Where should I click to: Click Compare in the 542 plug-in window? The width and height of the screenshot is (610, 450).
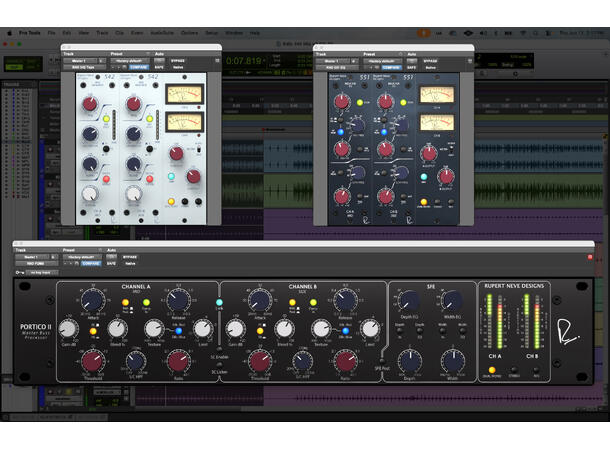coord(139,67)
